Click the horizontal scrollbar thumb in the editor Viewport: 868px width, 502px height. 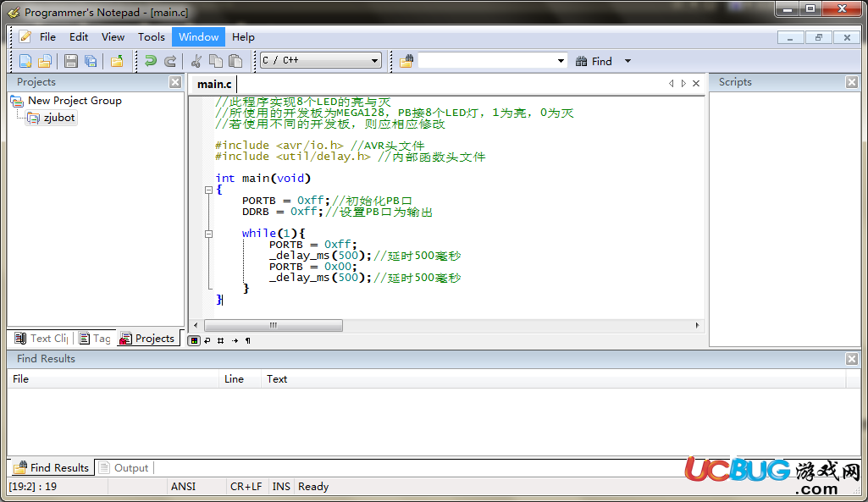(x=274, y=325)
